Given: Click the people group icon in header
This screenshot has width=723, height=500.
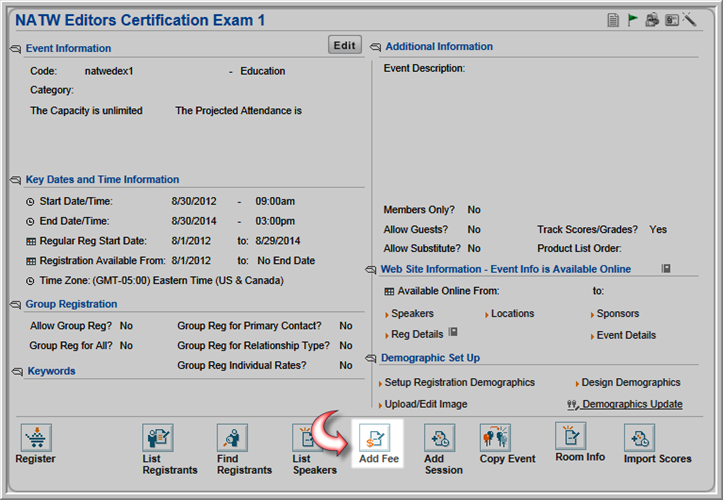Looking at the screenshot, I should coord(652,20).
